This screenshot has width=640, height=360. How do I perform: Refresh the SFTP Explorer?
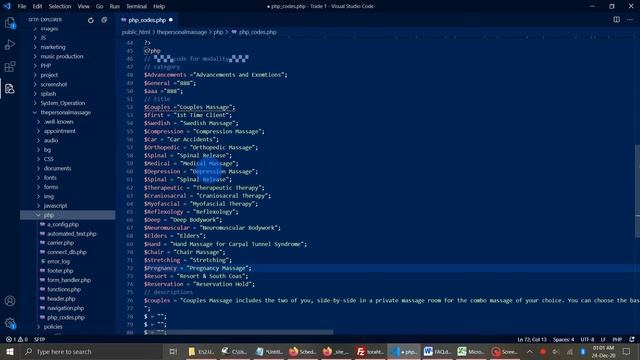pyautogui.click(x=91, y=20)
